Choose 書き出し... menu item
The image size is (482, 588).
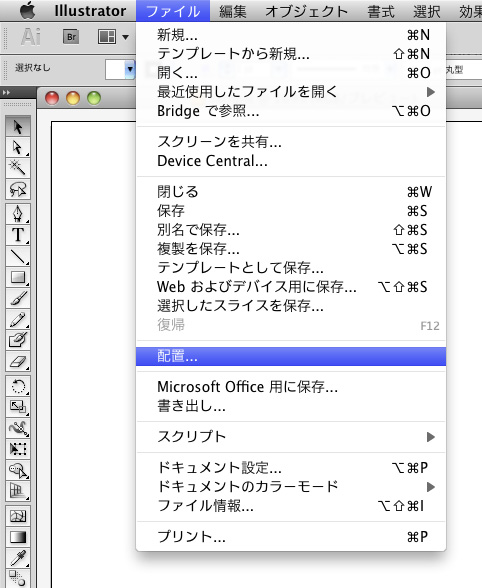[291, 406]
